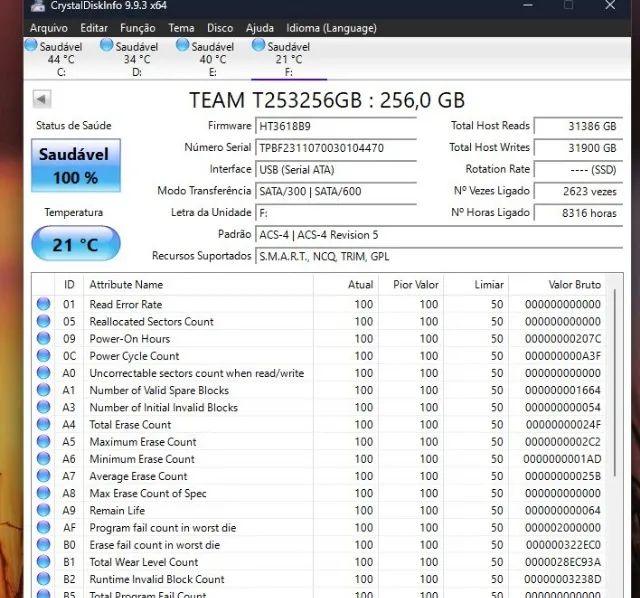
Task: Click status icon for Number of Valid Spare Blocks
Action: [43, 389]
